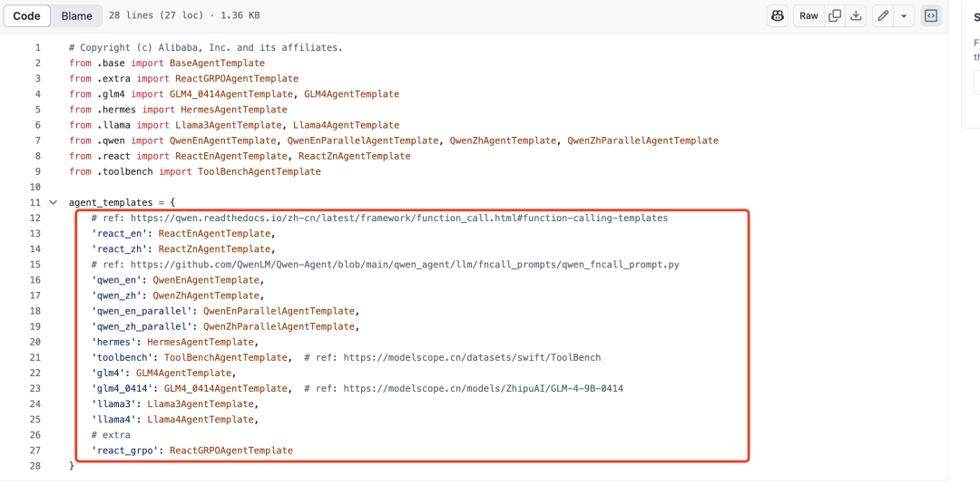Viewport: 980px width, 495px height.
Task: View the Raw file
Action: 808,16
